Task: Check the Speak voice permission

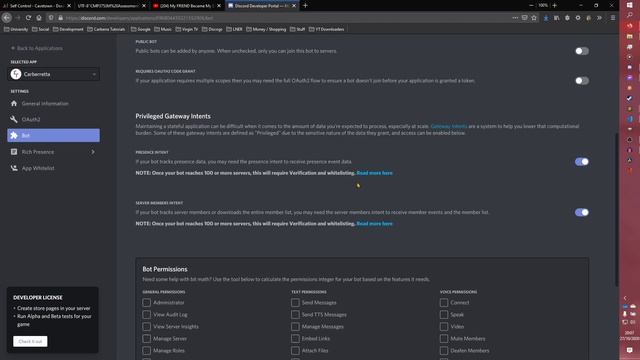Action: [x=444, y=314]
